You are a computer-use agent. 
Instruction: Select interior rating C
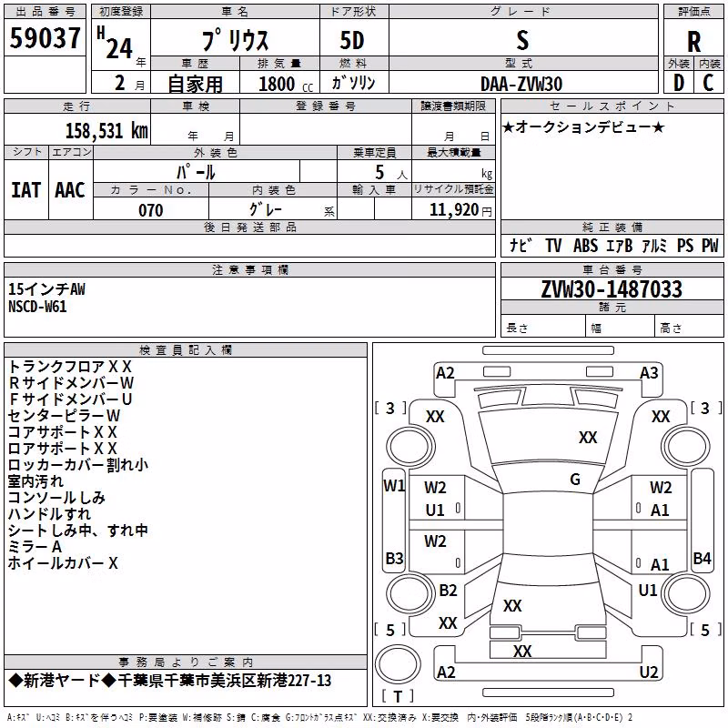point(708,83)
